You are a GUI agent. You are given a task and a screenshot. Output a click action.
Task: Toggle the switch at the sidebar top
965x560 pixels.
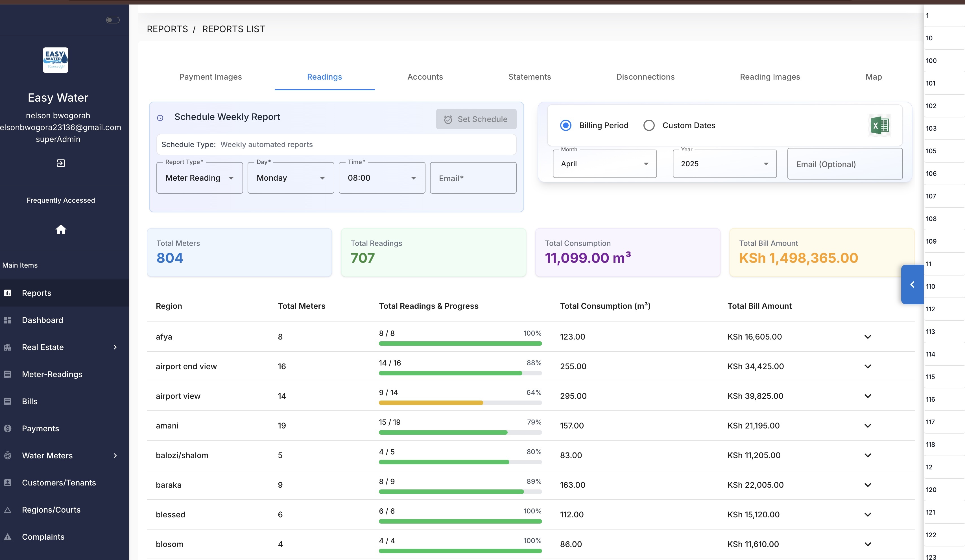click(x=113, y=20)
